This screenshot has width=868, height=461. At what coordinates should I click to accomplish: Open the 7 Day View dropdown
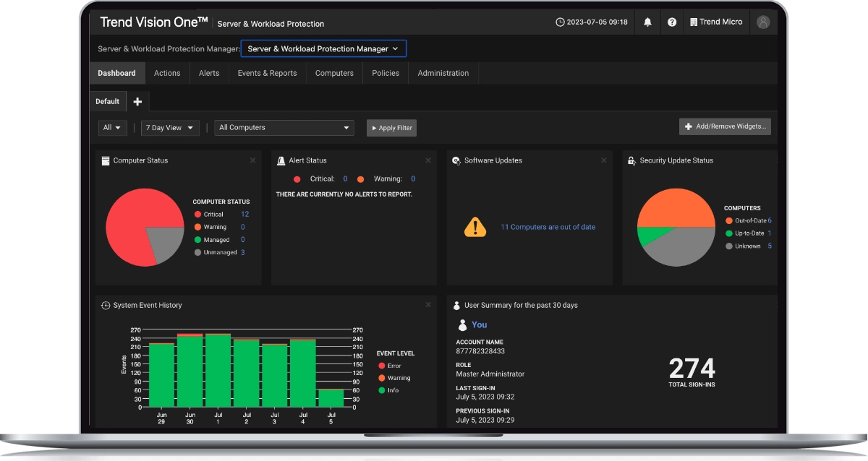[x=169, y=127]
